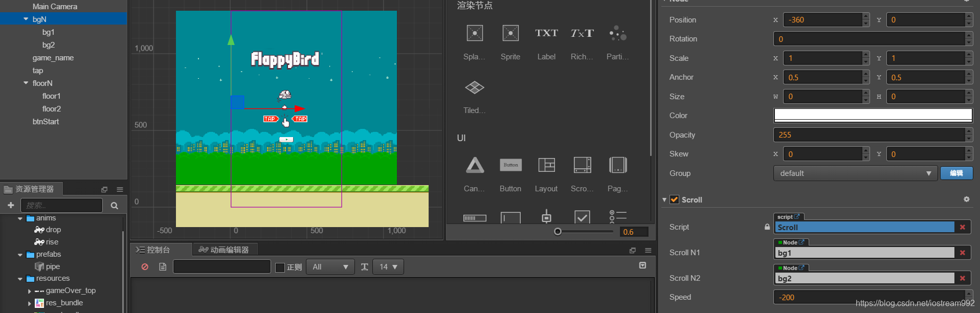Switch to the 动画编辑器 animation editor tab
This screenshot has height=313, width=980.
[x=225, y=250]
